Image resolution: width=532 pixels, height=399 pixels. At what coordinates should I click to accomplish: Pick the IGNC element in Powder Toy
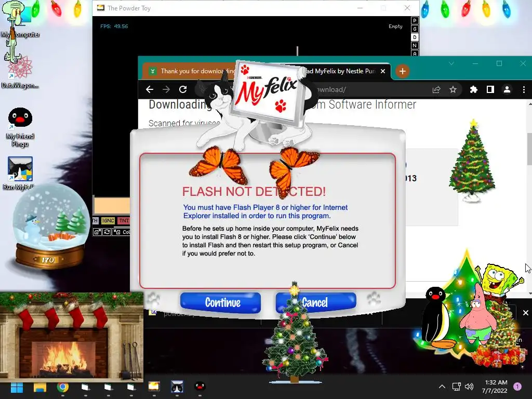coord(108,220)
